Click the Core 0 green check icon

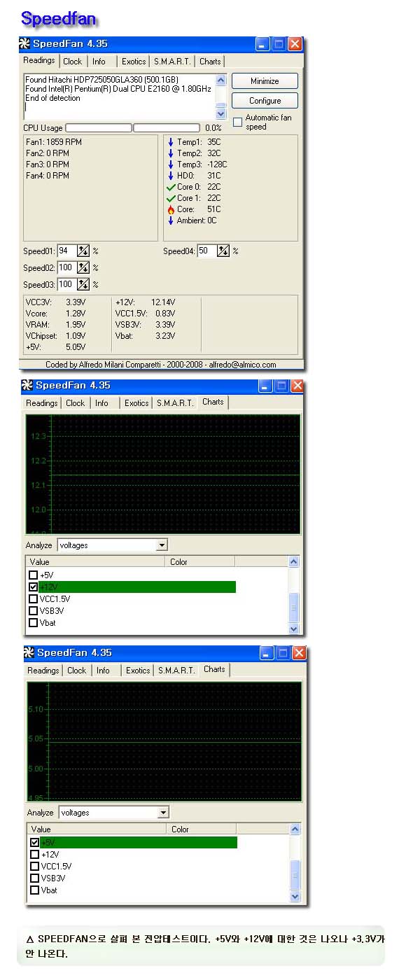[x=171, y=187]
